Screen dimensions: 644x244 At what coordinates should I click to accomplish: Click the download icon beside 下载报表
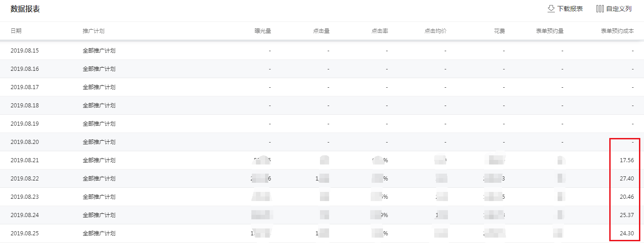tap(551, 9)
